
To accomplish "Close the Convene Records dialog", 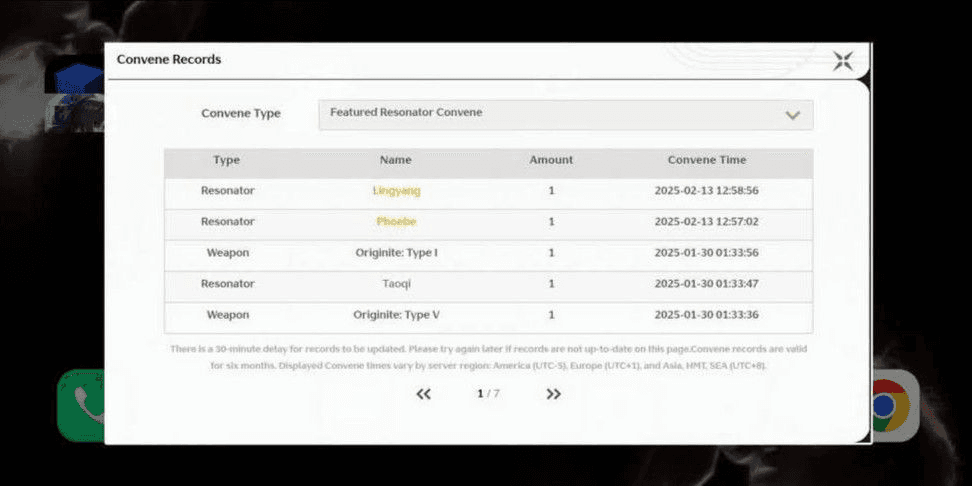I will pos(842,61).
